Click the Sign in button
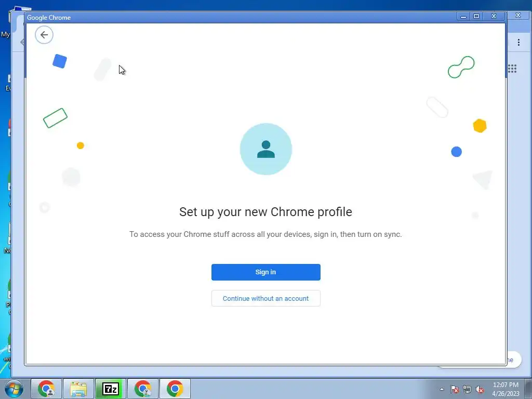The width and height of the screenshot is (532, 399). coord(265,272)
